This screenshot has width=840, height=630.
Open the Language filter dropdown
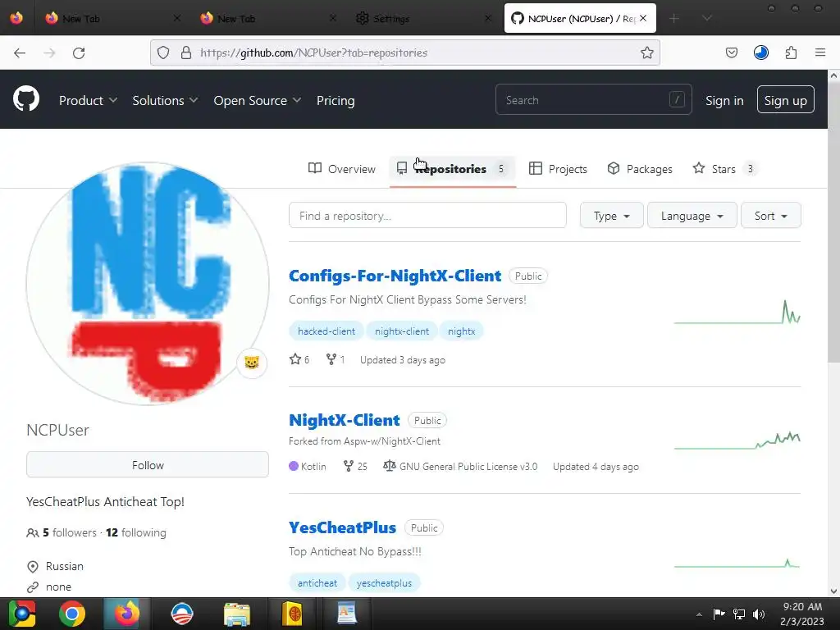point(692,216)
